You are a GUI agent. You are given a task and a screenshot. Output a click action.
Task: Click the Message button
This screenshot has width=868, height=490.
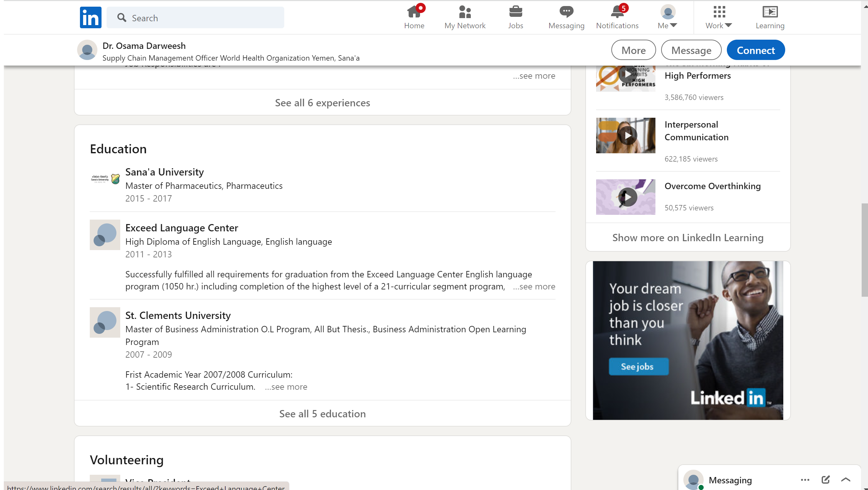click(x=691, y=50)
